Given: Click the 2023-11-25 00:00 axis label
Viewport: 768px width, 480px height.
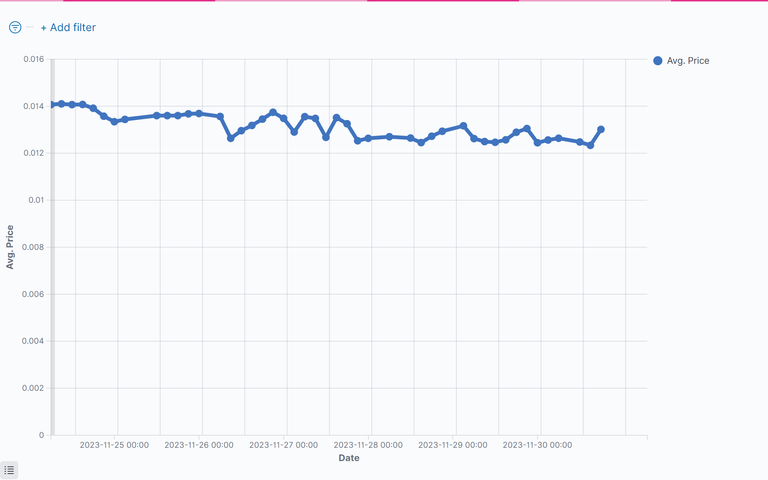Looking at the screenshot, I should [115, 444].
